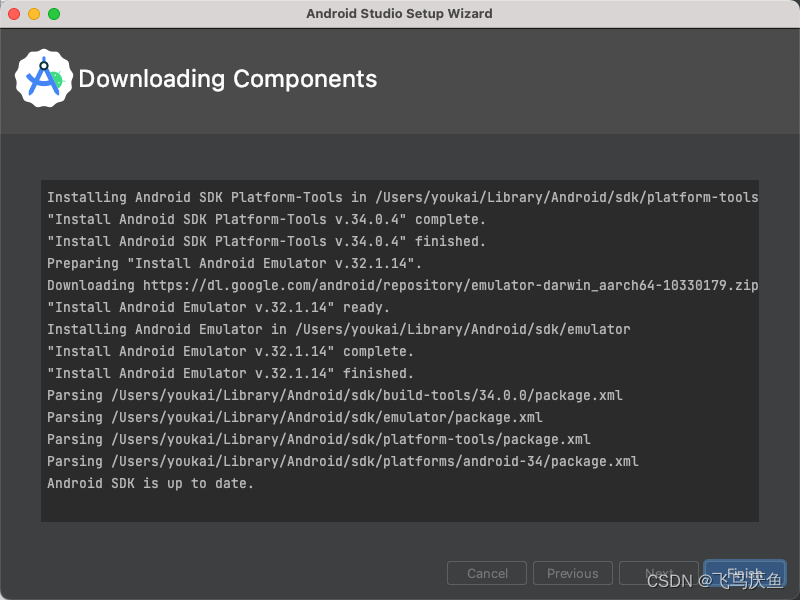Click the 'Installing Android SDK Platform-Tools in' log line
This screenshot has width=800, height=600.
click(x=403, y=197)
